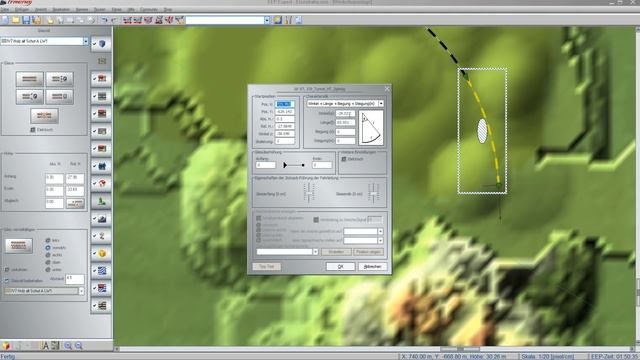Click the Angleich button next to the value field

click(x=75, y=203)
